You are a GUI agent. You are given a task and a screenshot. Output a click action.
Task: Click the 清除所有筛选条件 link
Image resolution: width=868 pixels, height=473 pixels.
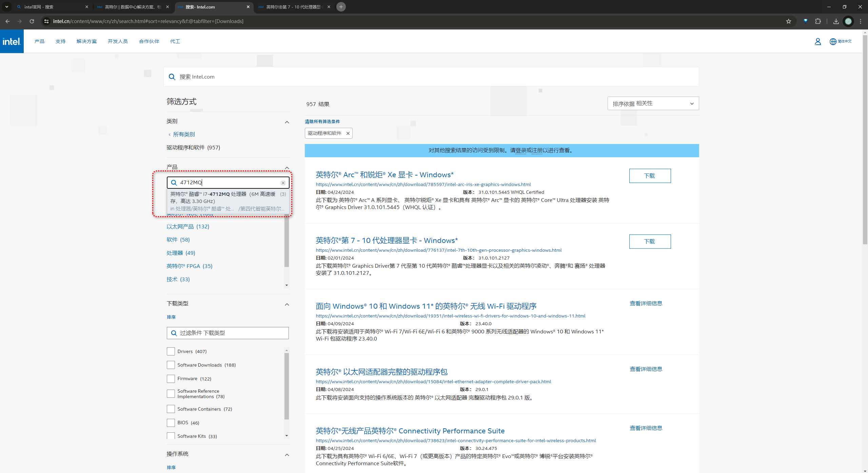322,121
